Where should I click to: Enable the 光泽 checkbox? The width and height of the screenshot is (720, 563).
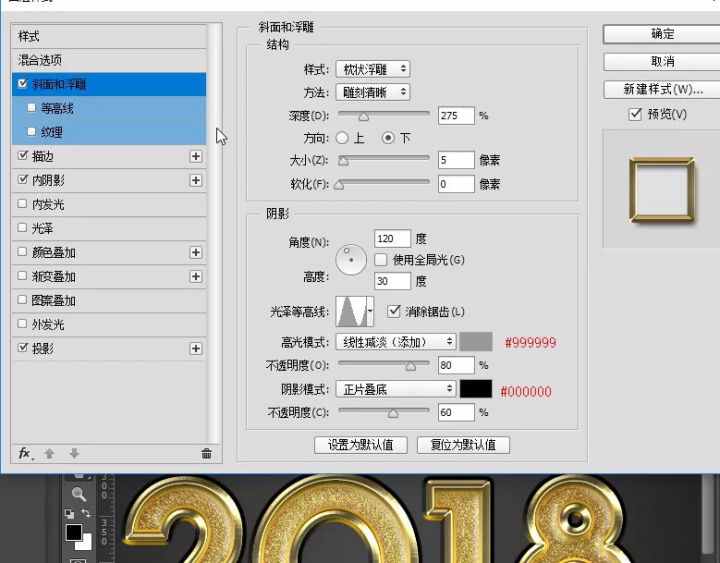pos(22,227)
